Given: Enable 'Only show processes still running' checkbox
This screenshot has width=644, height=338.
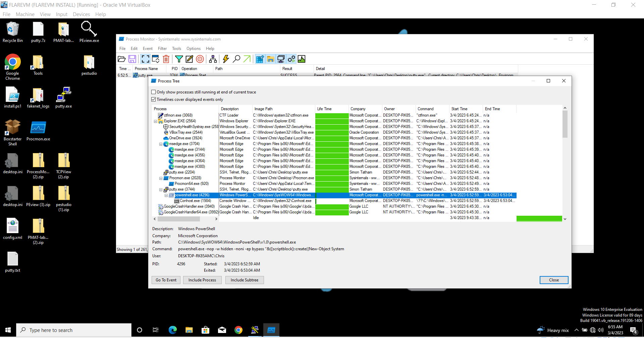Looking at the screenshot, I should tap(154, 92).
